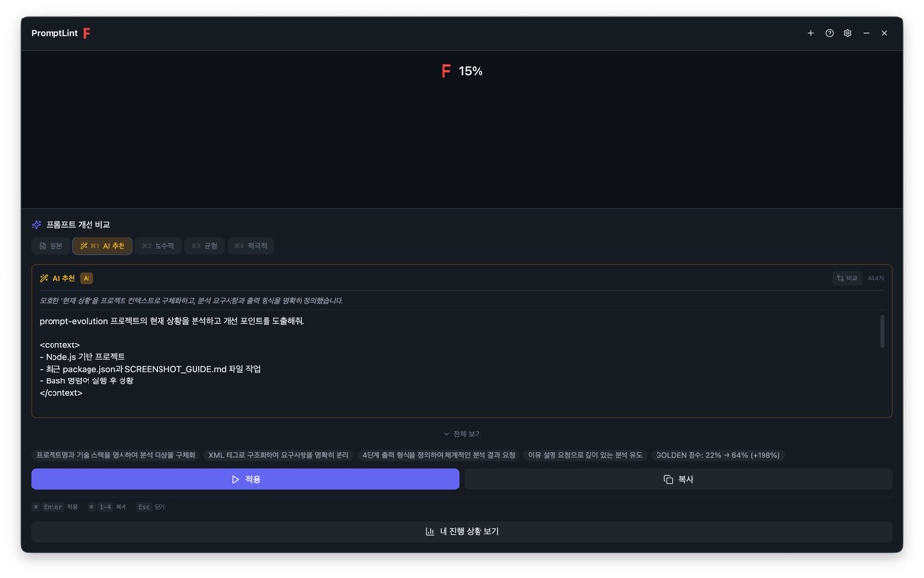Click the opening <context> line in prompt text
This screenshot has height=578, width=924.
coord(59,345)
